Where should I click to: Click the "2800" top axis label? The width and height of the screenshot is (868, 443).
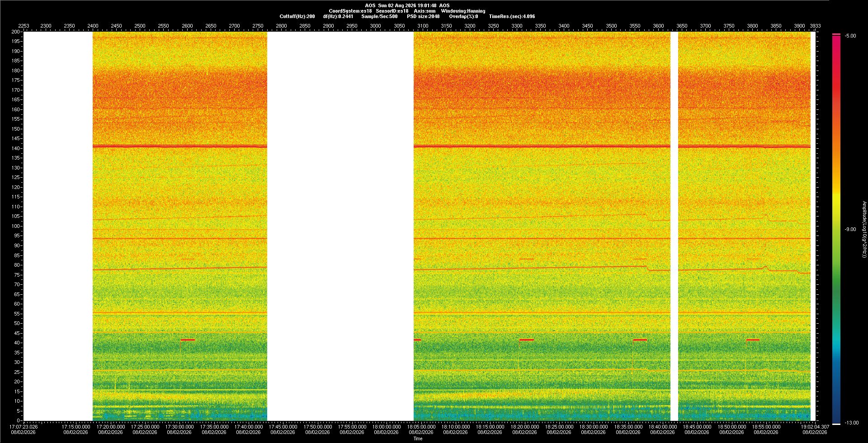point(281,26)
